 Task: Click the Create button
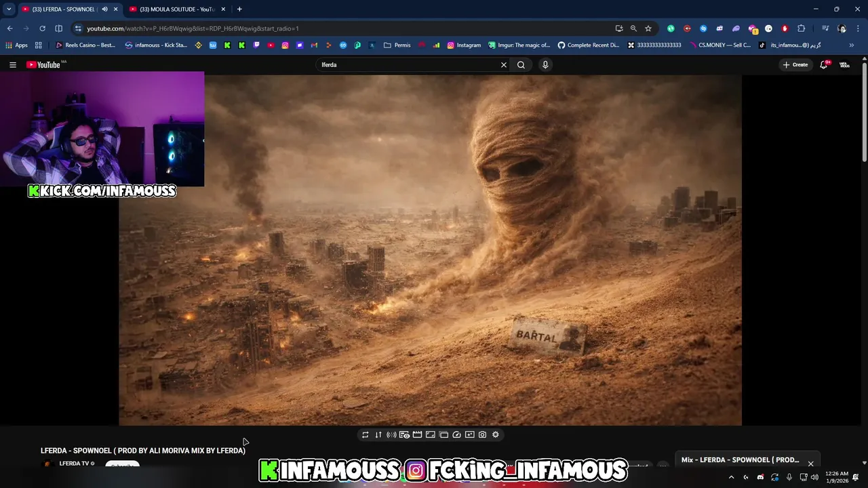[795, 65]
